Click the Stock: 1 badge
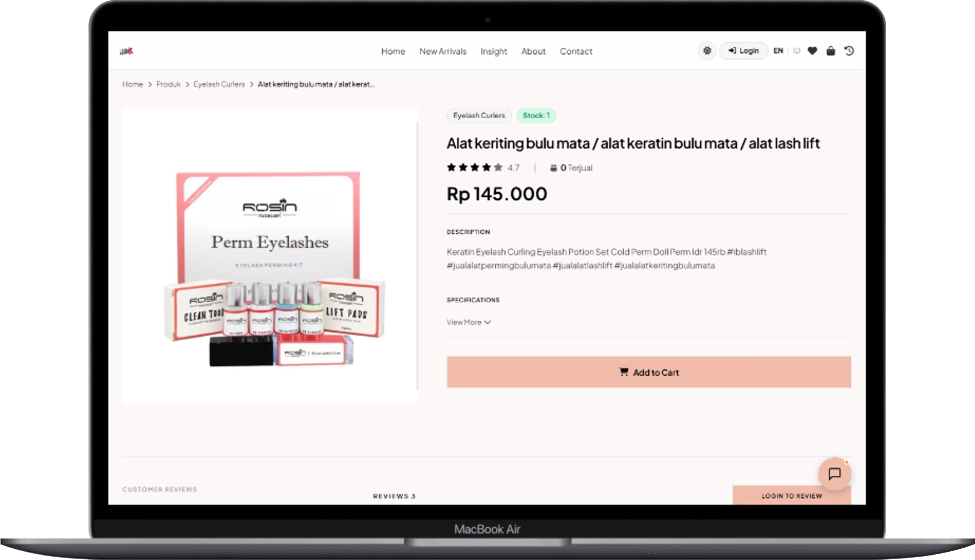 536,115
